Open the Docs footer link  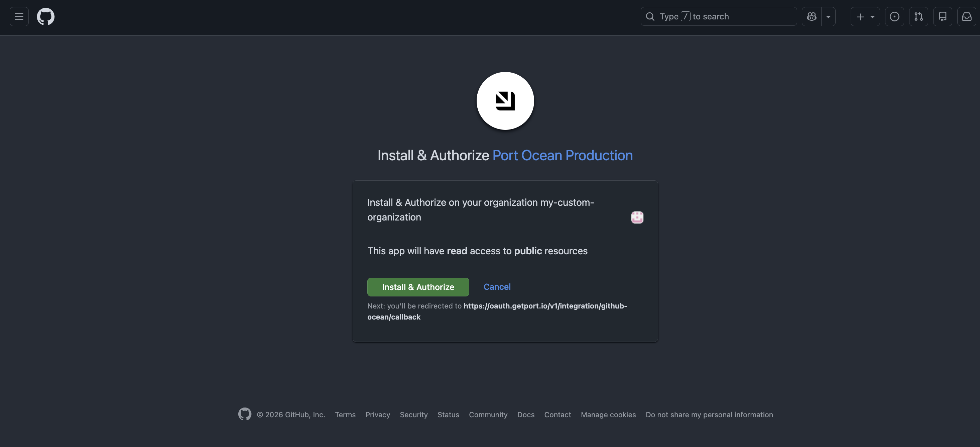pos(525,415)
